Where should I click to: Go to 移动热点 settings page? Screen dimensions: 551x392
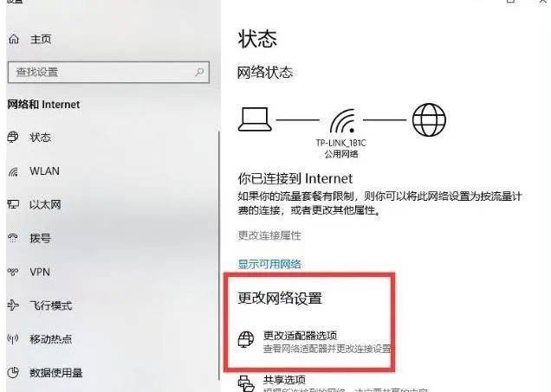pos(51,339)
